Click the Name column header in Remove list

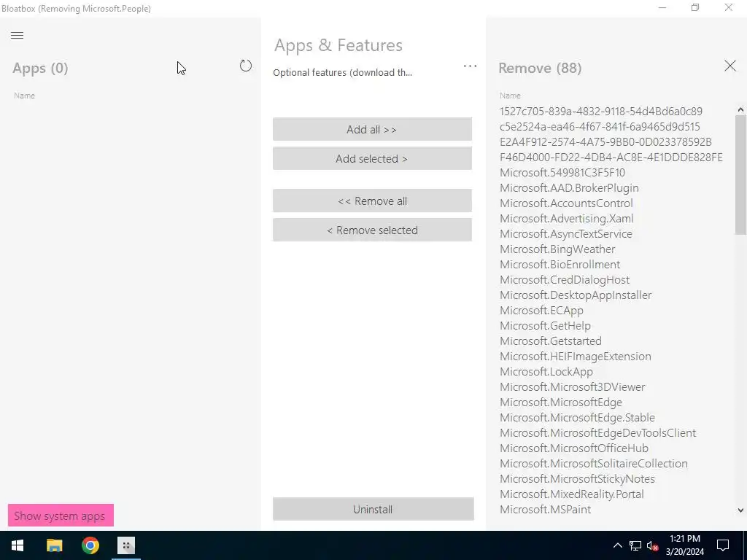pyautogui.click(x=510, y=96)
